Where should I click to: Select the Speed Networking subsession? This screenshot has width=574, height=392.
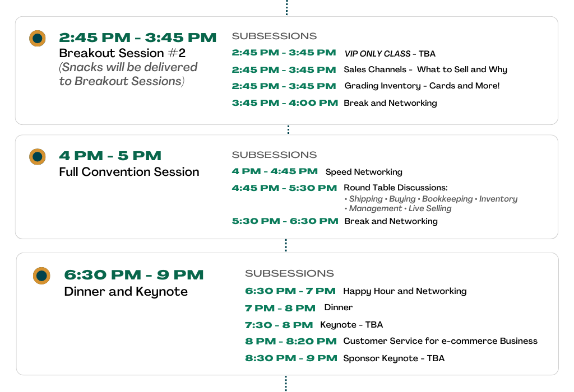364,172
